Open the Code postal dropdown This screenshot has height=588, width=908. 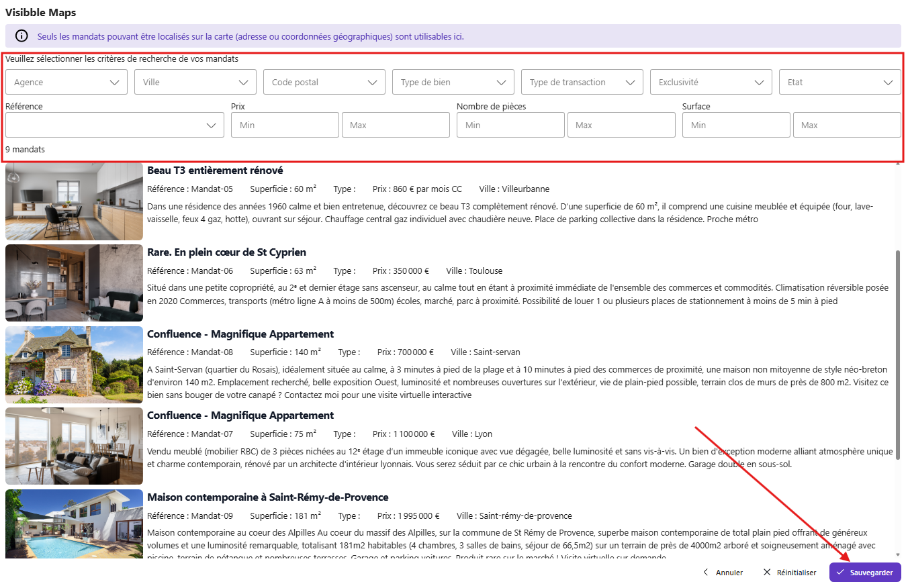pos(324,82)
